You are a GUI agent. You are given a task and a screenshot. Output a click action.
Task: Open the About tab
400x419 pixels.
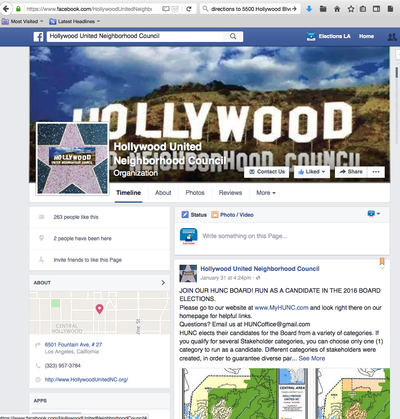pos(163,193)
